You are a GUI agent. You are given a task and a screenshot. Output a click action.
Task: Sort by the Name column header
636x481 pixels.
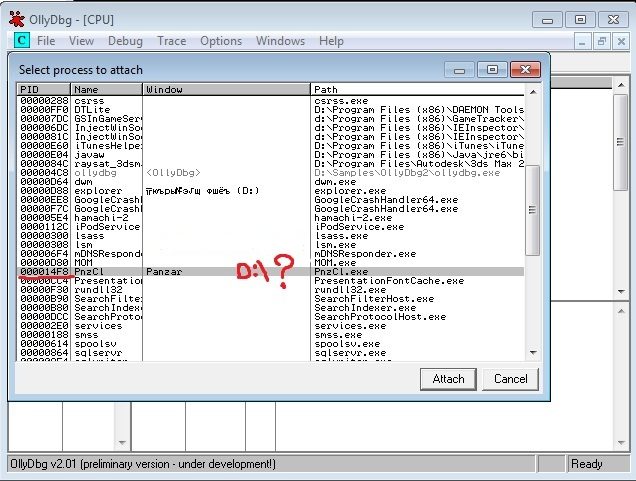click(107, 90)
